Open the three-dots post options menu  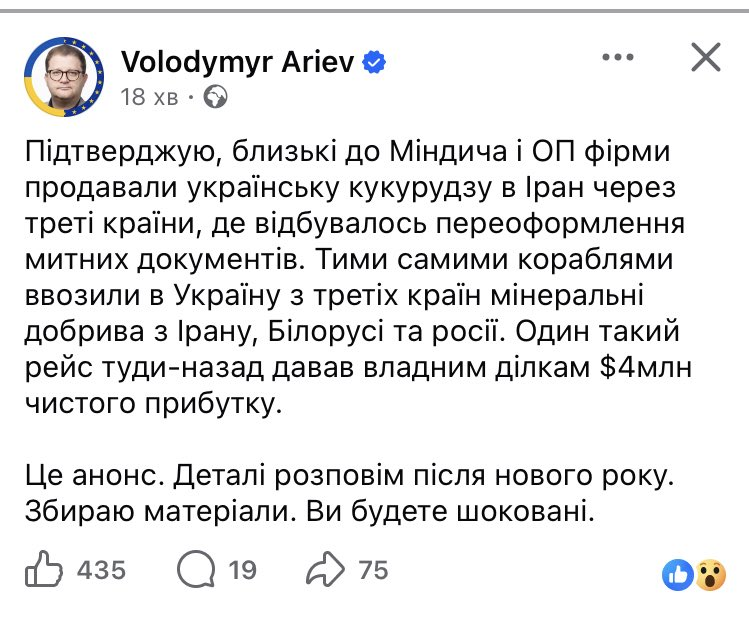click(x=620, y=60)
